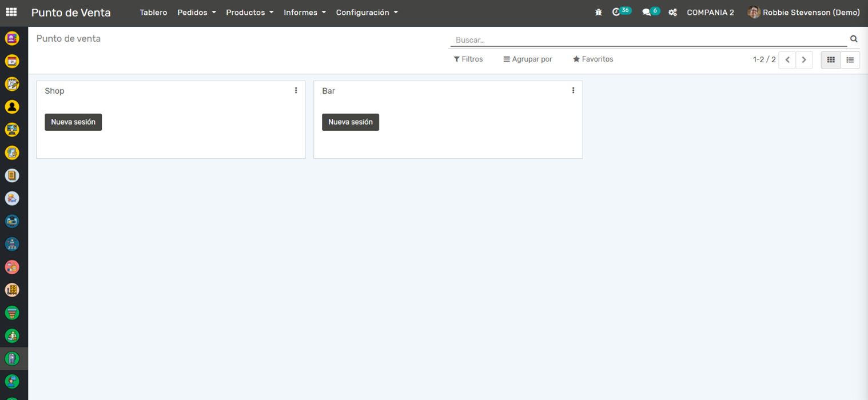Image resolution: width=868 pixels, height=400 pixels.
Task: Switch to list view
Action: click(x=850, y=59)
